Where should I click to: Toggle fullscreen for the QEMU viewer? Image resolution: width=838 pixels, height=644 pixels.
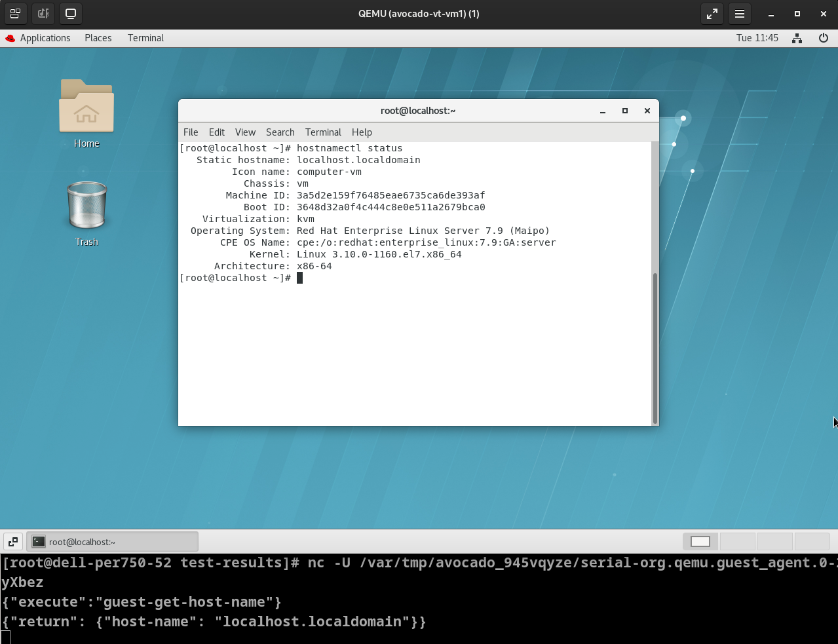[712, 13]
